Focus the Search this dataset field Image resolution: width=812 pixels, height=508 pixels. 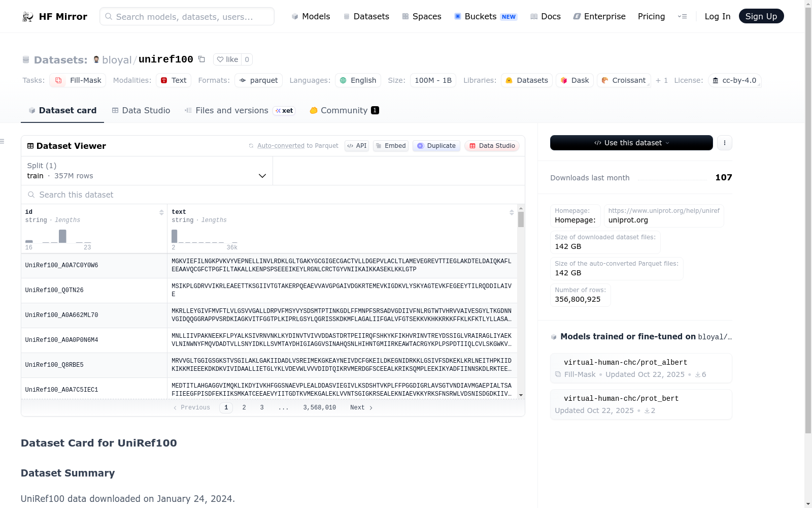(273, 195)
